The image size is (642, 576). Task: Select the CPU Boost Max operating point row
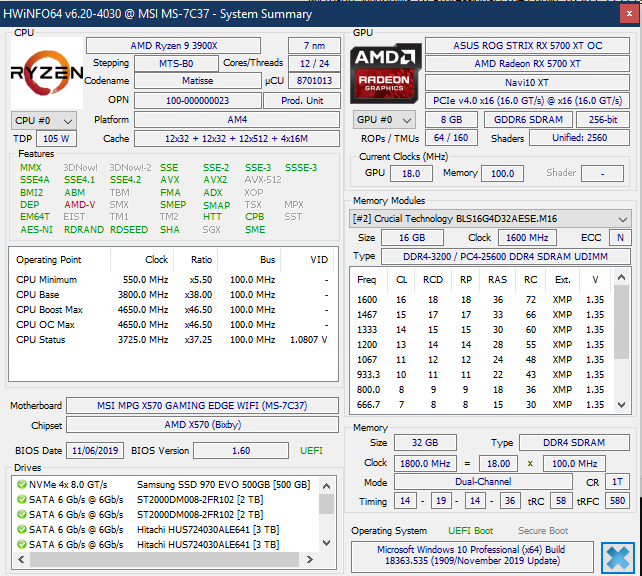coord(172,310)
